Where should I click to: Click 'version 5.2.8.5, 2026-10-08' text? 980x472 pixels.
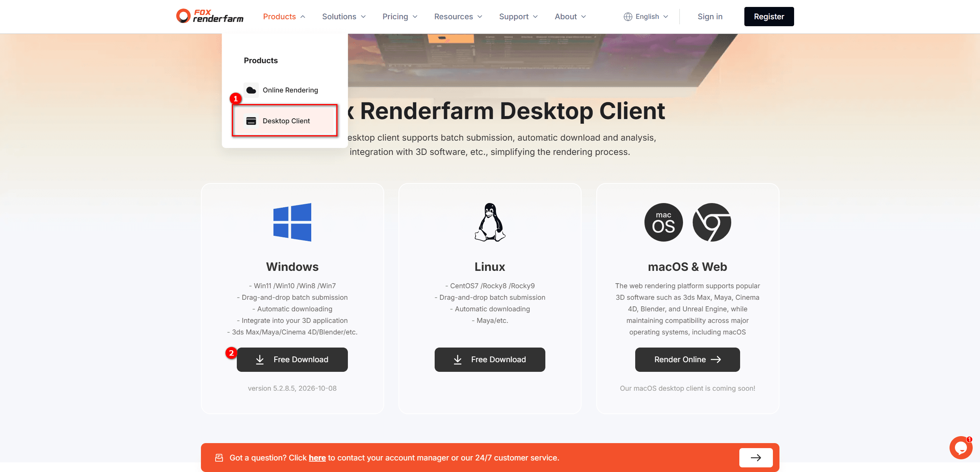click(292, 388)
